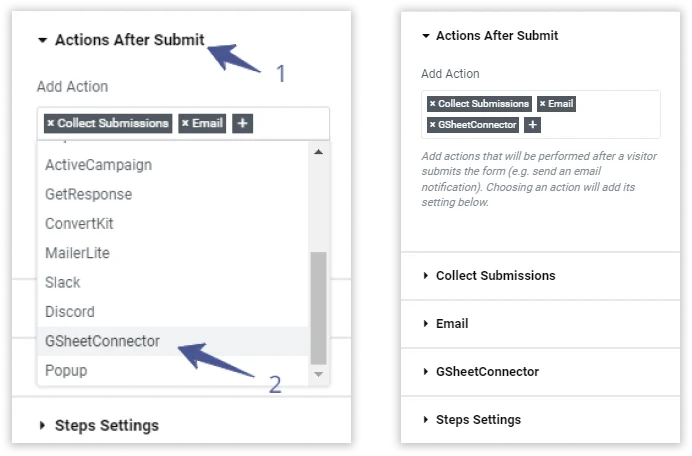Remove the GSheetConnector tag in right panel
This screenshot has width=692, height=456.
click(432, 125)
